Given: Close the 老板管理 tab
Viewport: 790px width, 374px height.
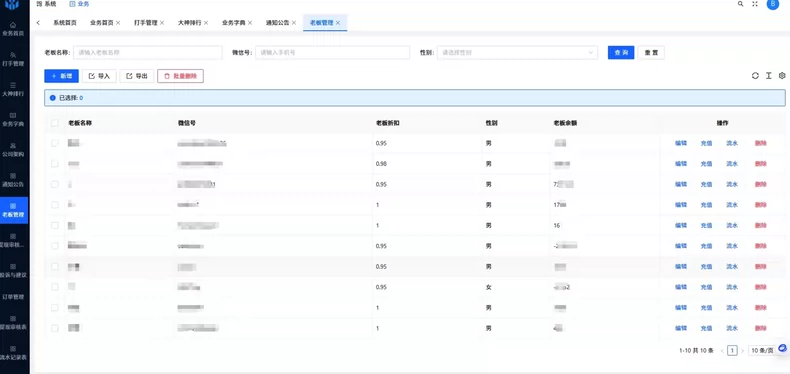Looking at the screenshot, I should 338,23.
